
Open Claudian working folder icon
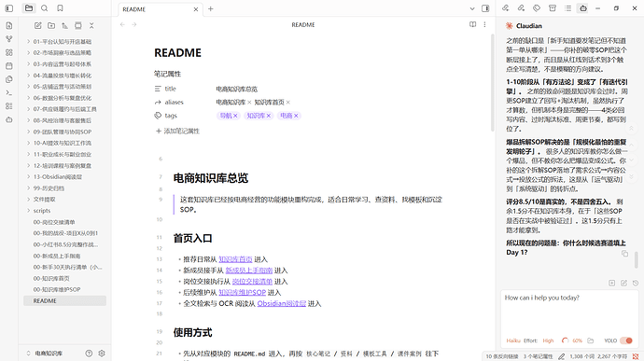[590, 340]
